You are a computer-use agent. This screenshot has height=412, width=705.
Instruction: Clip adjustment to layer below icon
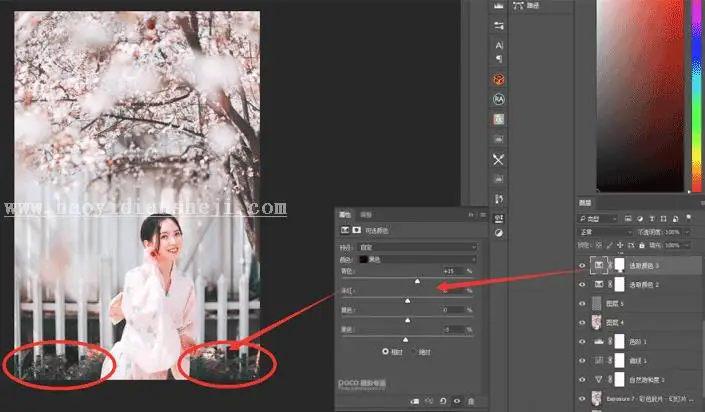[x=415, y=401]
